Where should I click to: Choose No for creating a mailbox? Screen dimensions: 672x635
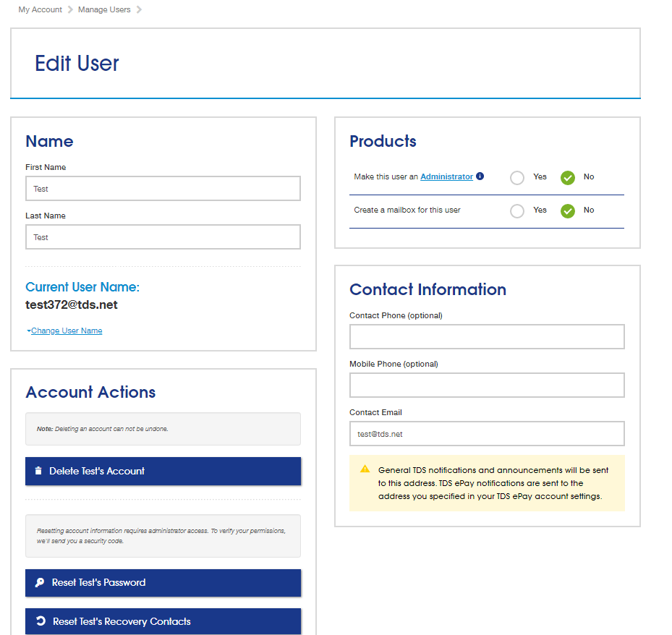pos(568,210)
